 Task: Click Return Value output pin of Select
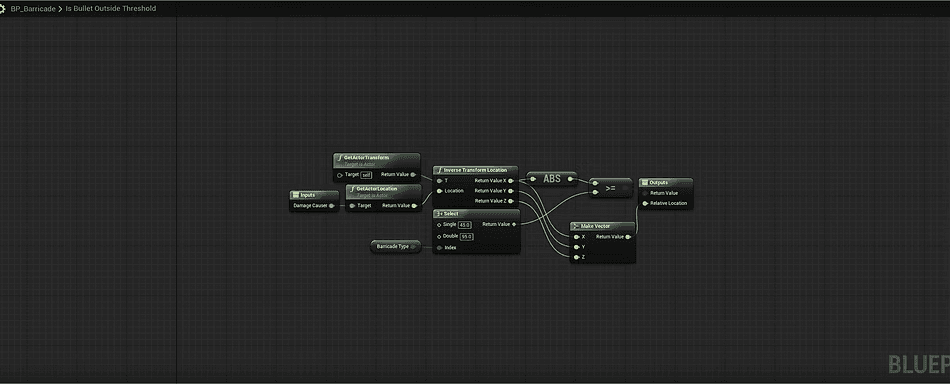pyautogui.click(x=514, y=224)
